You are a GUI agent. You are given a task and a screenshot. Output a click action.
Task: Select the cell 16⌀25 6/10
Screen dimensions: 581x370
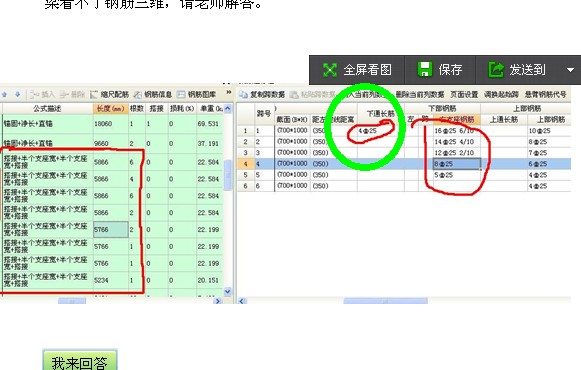[456, 131]
